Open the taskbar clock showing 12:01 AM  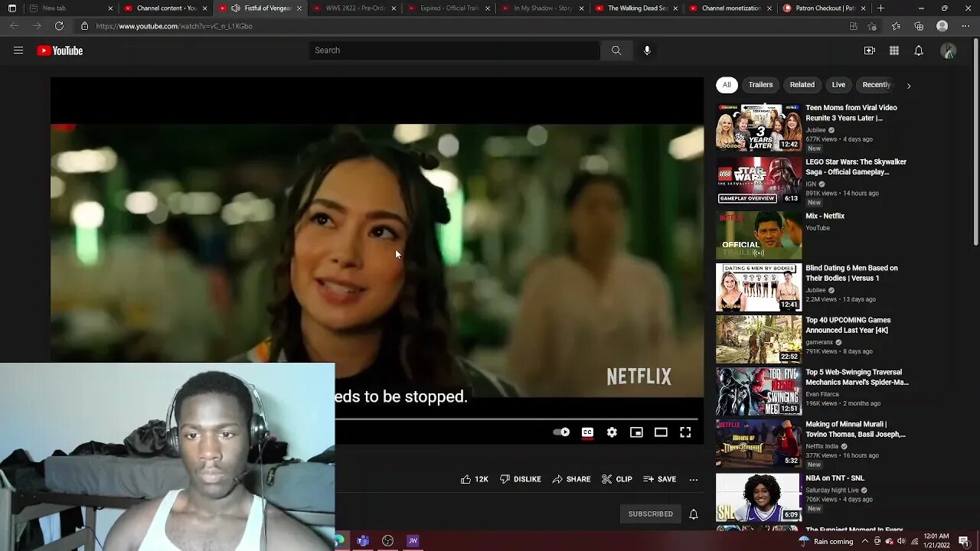(x=937, y=541)
